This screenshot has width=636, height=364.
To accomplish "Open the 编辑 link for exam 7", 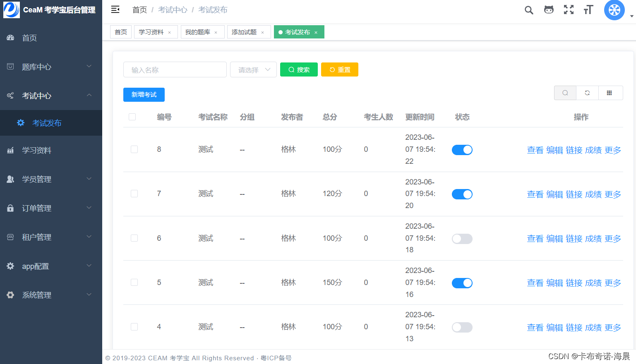I will (554, 194).
